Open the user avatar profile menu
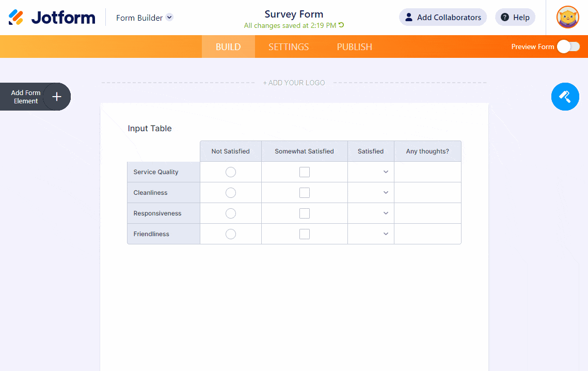Viewport: 588px width, 371px height. coord(567,18)
